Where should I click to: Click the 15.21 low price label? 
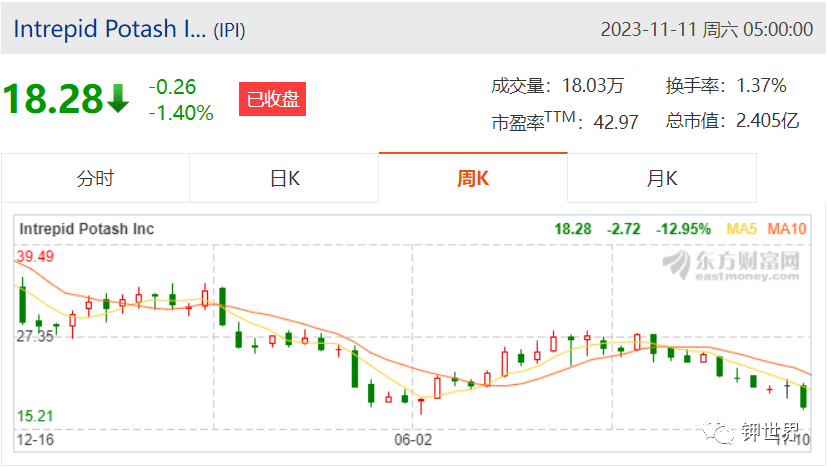(x=35, y=416)
